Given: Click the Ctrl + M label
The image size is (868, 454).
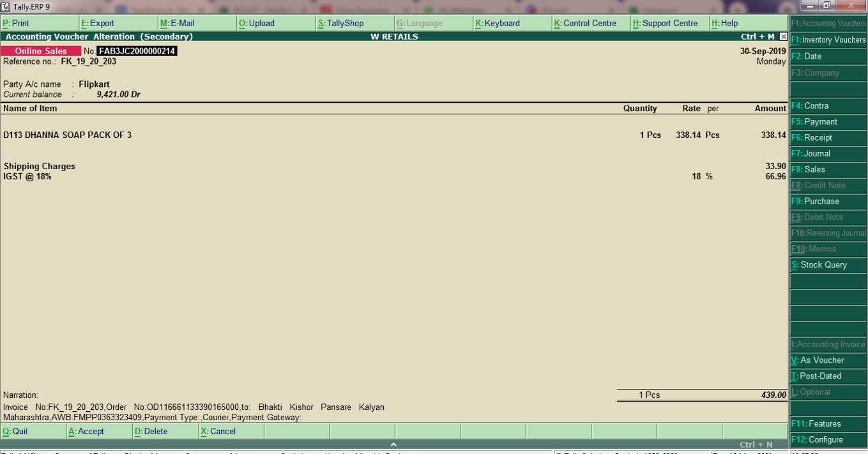Looking at the screenshot, I should point(758,36).
